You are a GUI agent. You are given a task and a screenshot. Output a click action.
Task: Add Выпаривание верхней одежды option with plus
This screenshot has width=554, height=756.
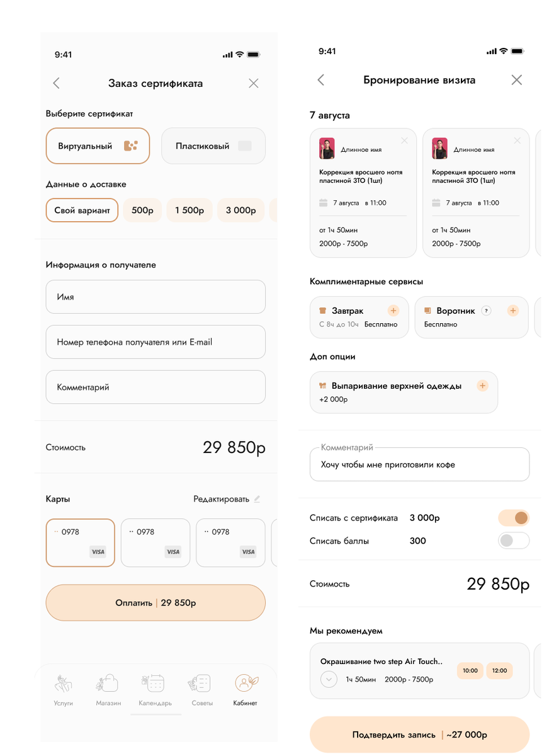482,386
